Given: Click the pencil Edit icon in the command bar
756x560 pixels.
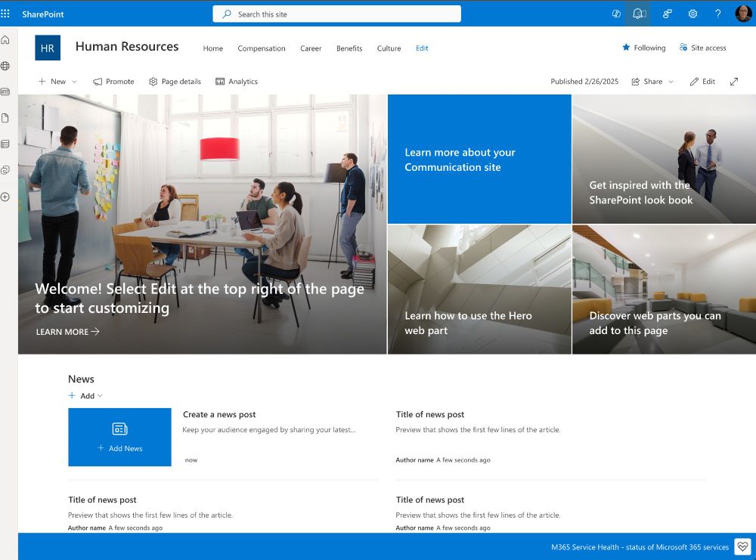Looking at the screenshot, I should click(x=694, y=82).
